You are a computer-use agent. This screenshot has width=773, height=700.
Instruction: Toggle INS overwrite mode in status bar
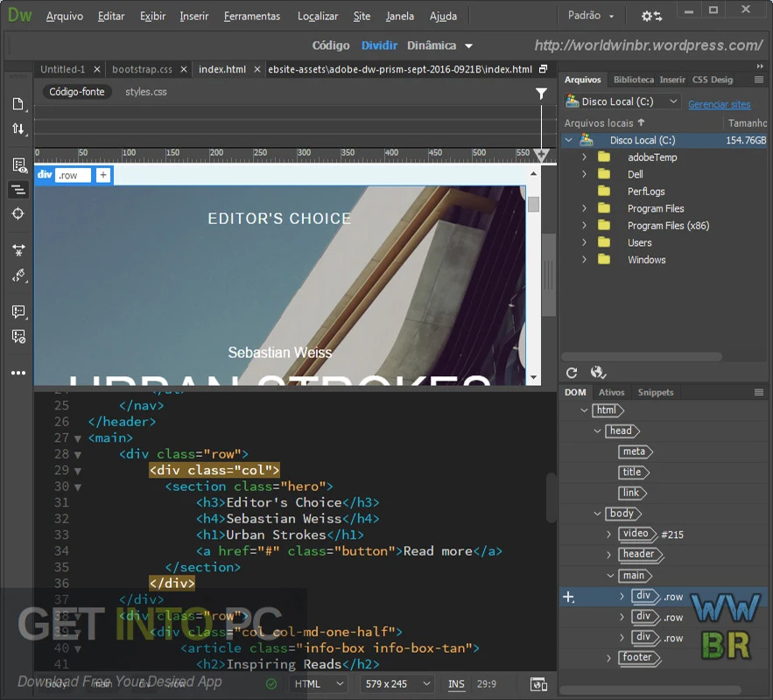point(455,684)
